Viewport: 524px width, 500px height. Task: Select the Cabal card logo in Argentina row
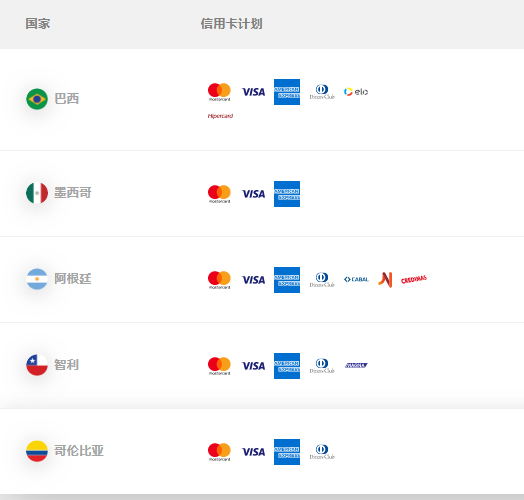coord(356,279)
